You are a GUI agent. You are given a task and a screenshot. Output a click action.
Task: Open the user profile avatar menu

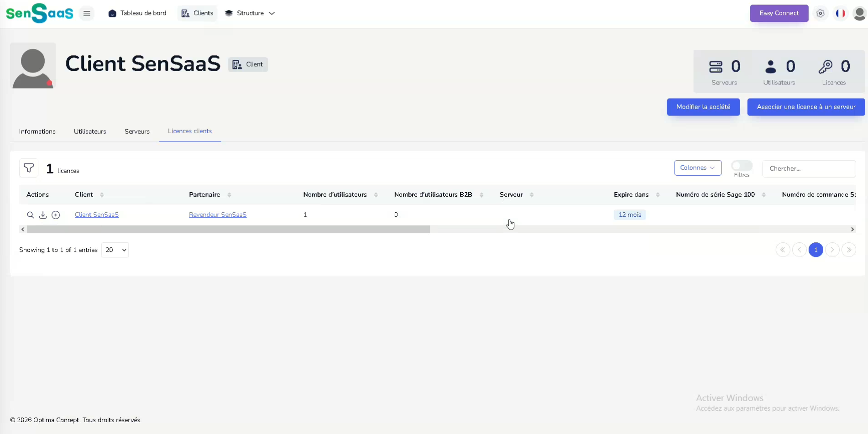(859, 13)
